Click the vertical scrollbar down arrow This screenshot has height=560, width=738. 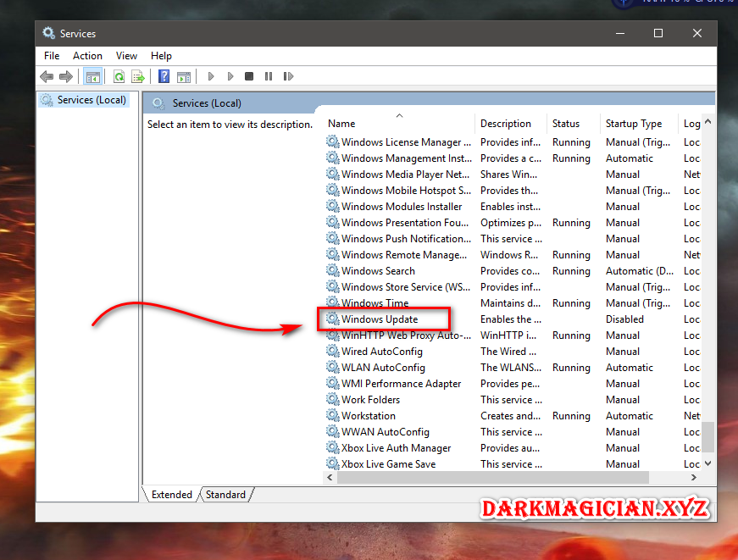[707, 463]
